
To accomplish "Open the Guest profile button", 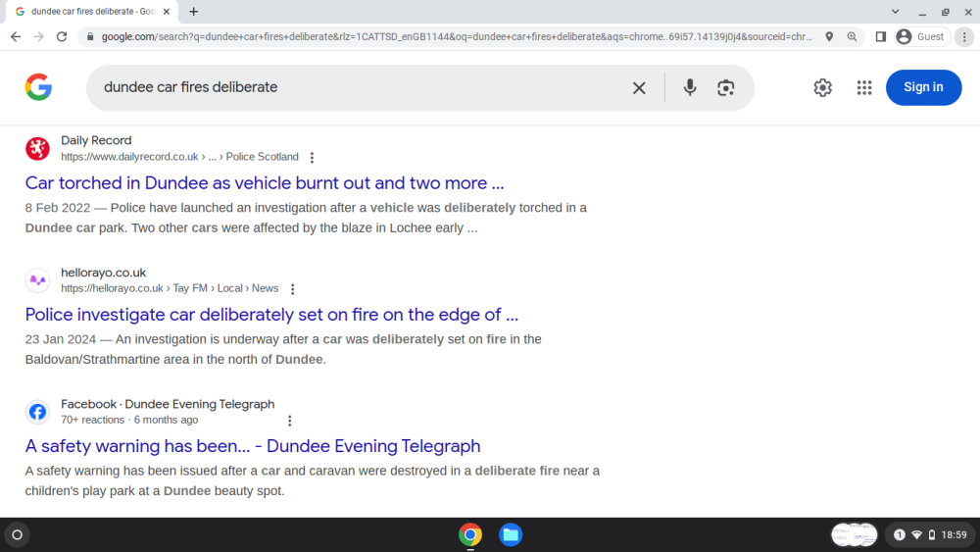I will pyautogui.click(x=921, y=37).
